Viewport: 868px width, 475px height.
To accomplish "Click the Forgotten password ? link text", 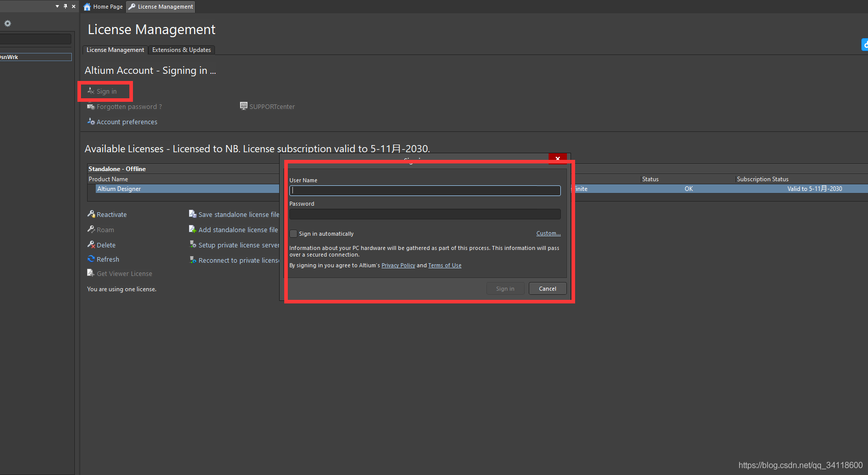I will click(129, 107).
